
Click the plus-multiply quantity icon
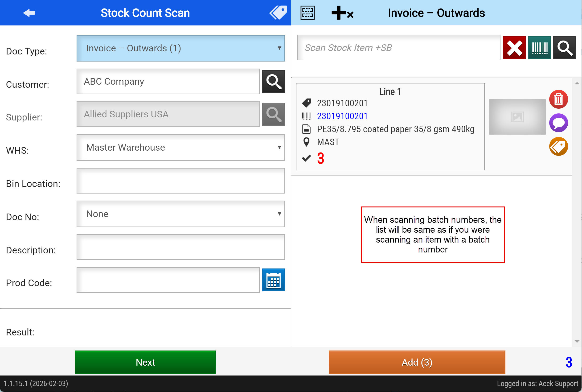coord(342,13)
